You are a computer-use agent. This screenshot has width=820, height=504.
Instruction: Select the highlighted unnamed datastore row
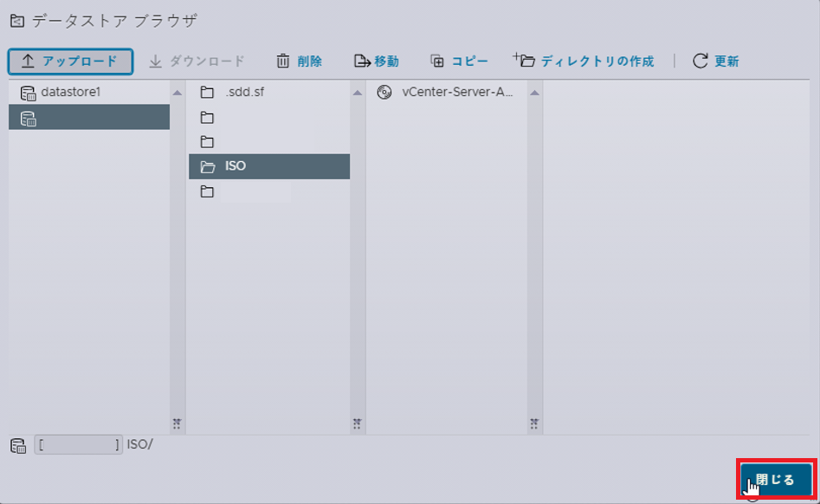[89, 117]
